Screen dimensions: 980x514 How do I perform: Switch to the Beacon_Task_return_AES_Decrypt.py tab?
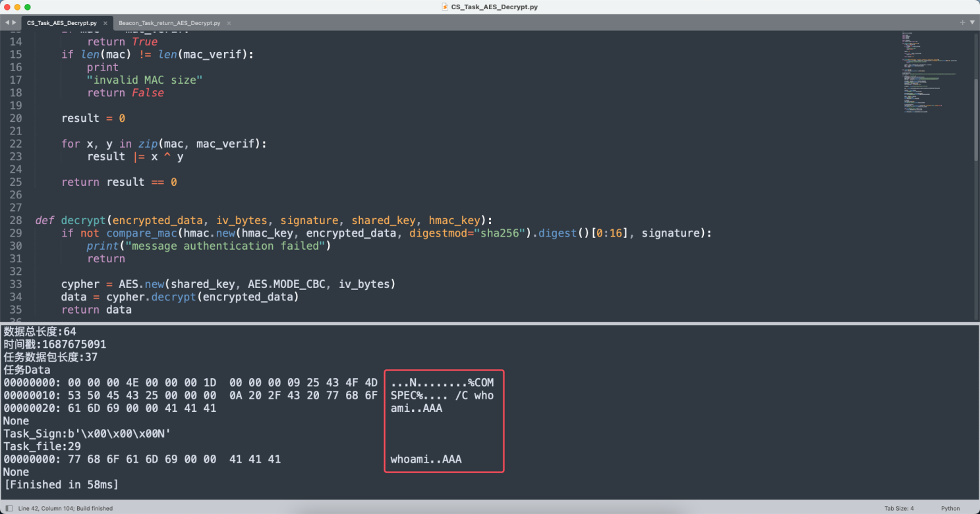(x=169, y=23)
